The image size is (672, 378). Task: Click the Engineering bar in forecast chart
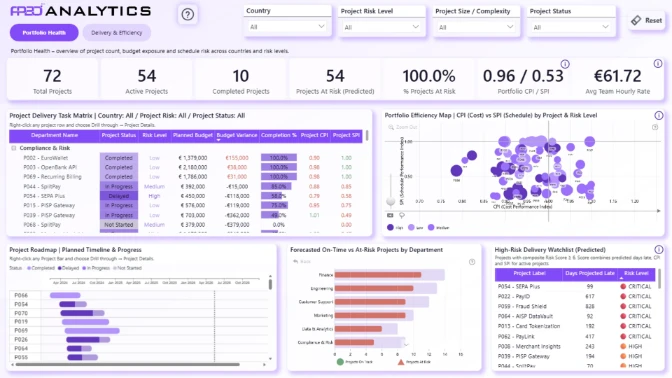click(x=374, y=288)
